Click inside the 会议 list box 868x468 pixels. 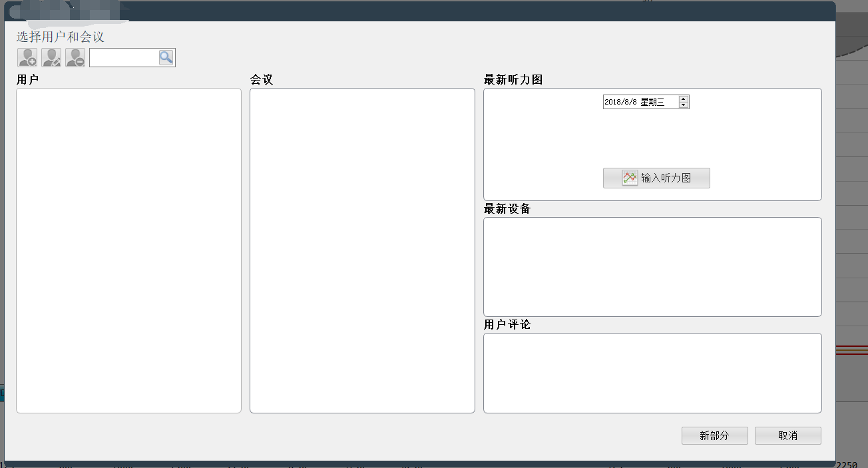tap(362, 250)
